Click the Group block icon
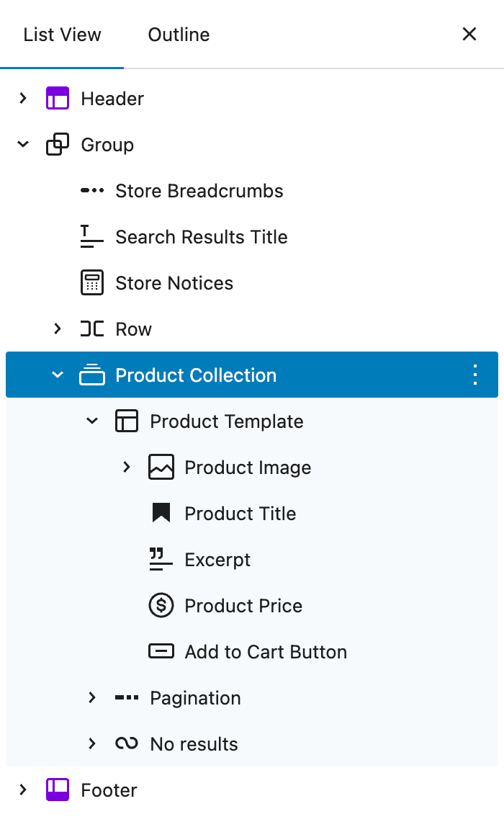 tap(58, 145)
